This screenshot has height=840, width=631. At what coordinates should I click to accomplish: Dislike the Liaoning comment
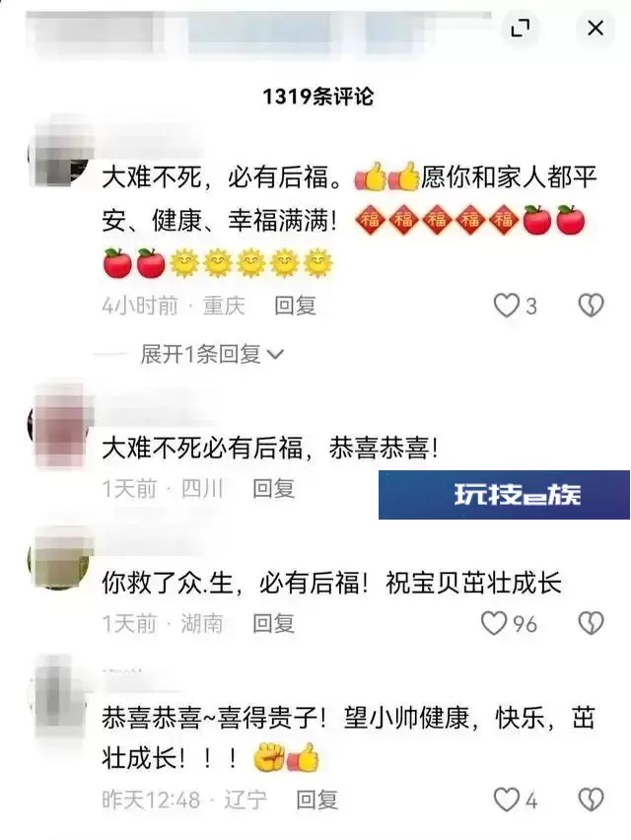tap(591, 800)
